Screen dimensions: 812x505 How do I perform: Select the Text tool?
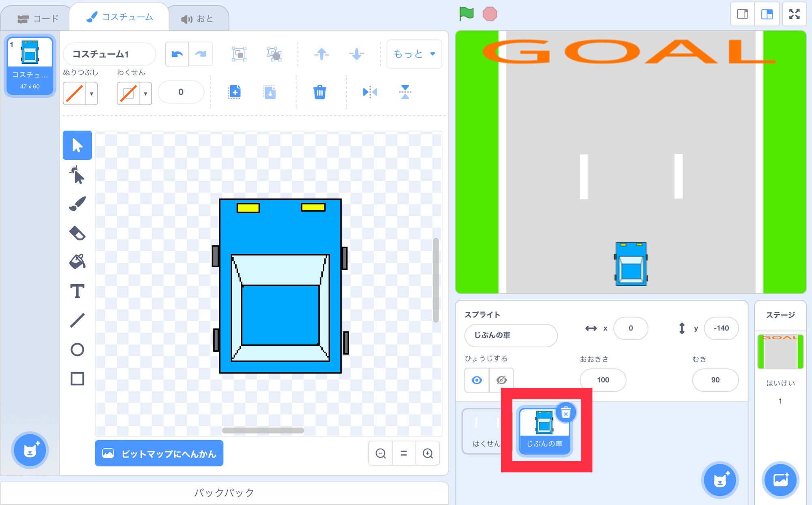(77, 291)
